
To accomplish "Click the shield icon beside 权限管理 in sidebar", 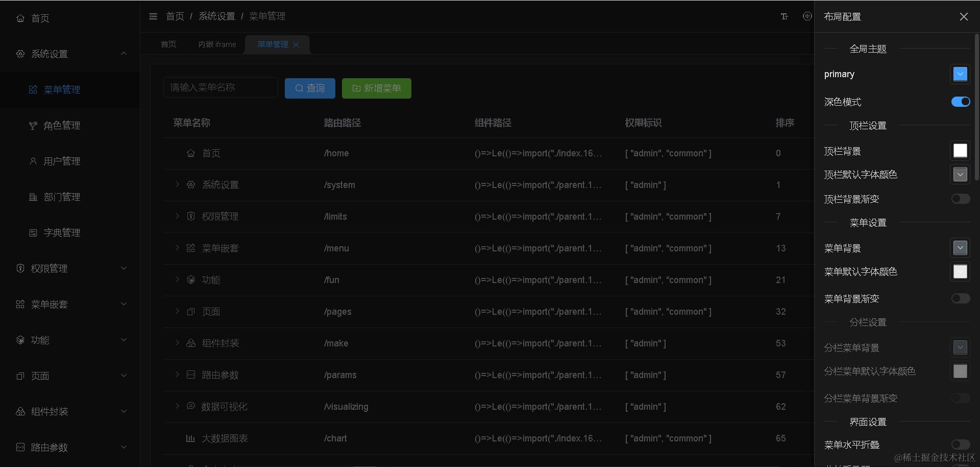I will [x=20, y=269].
